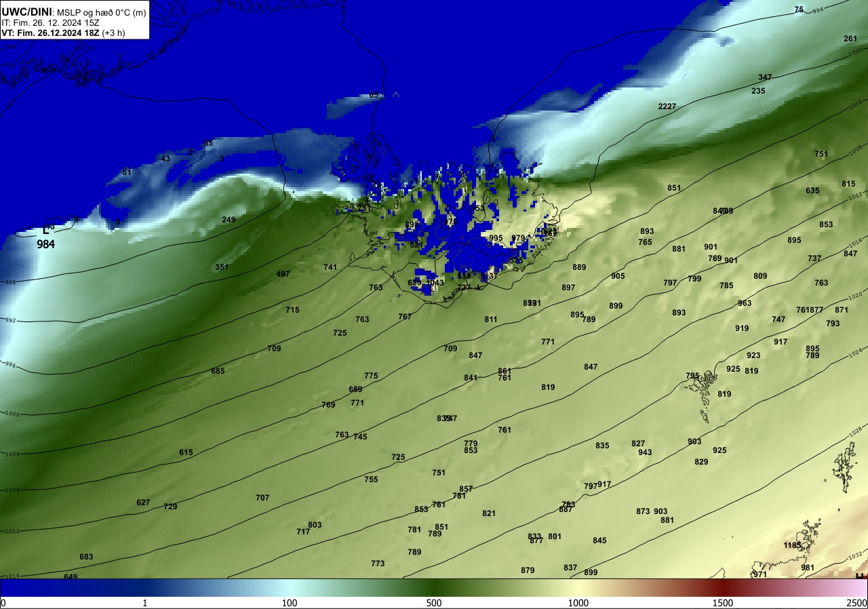
Task: Click the 683 height value
Action: coord(86,557)
